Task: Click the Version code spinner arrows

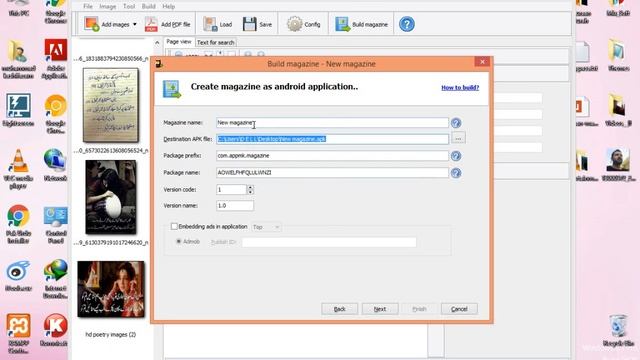Action: click(x=251, y=189)
